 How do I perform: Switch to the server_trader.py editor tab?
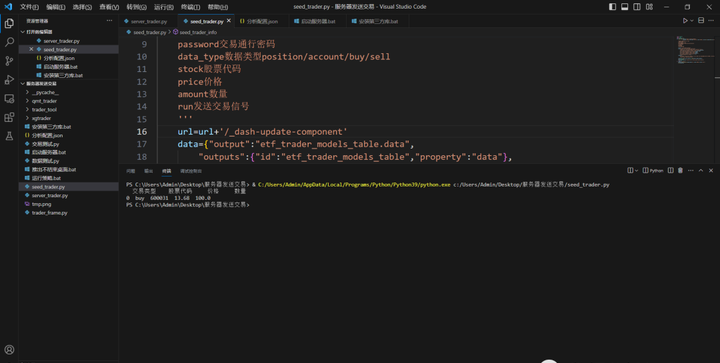pyautogui.click(x=146, y=21)
